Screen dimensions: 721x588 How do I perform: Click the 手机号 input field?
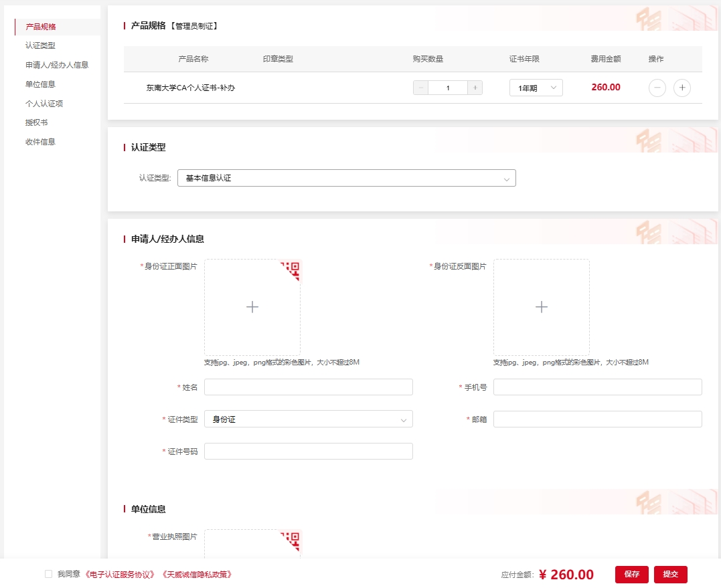coord(597,387)
